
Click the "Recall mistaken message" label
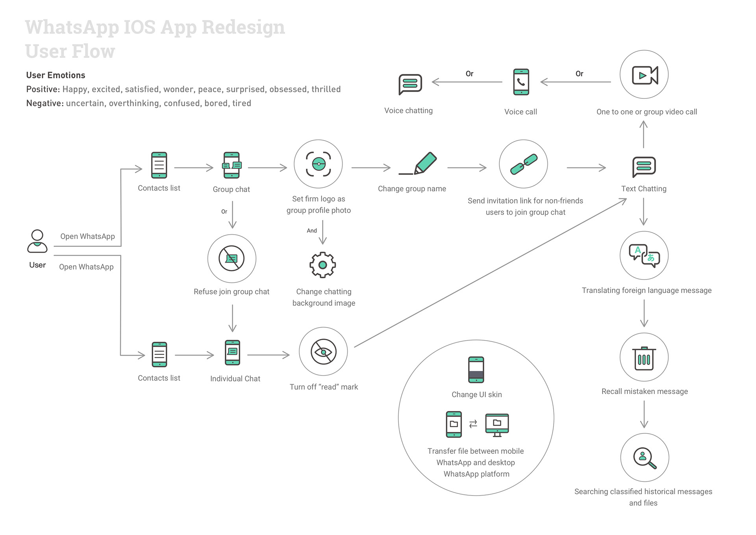point(645,391)
